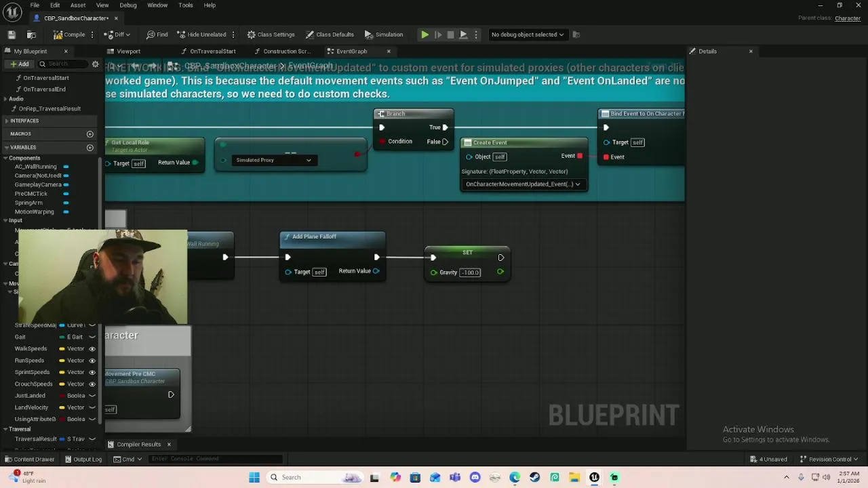Close the Compiler Results tab
This screenshot has height=488, width=868.
coord(169,445)
